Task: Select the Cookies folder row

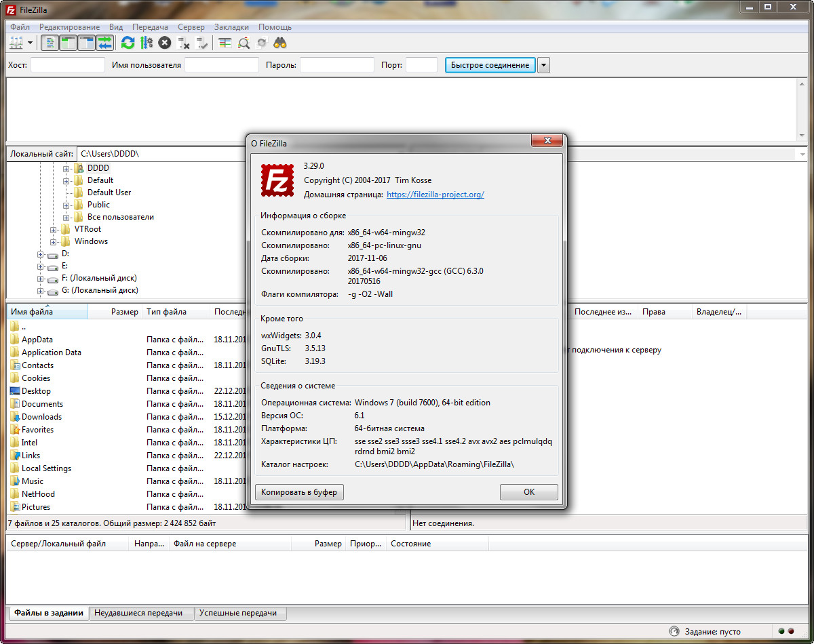Action: coord(125,378)
